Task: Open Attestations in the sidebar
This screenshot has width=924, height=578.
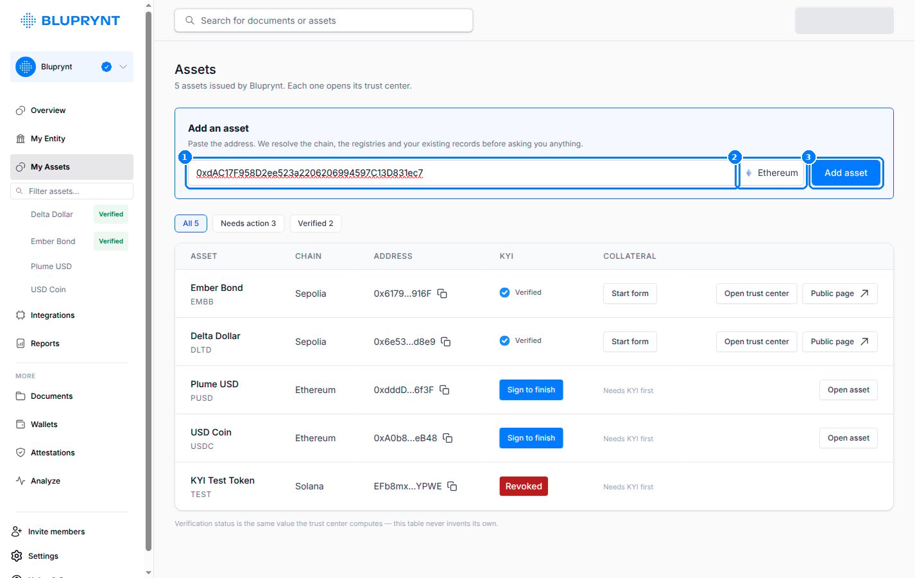Action: click(x=72, y=453)
